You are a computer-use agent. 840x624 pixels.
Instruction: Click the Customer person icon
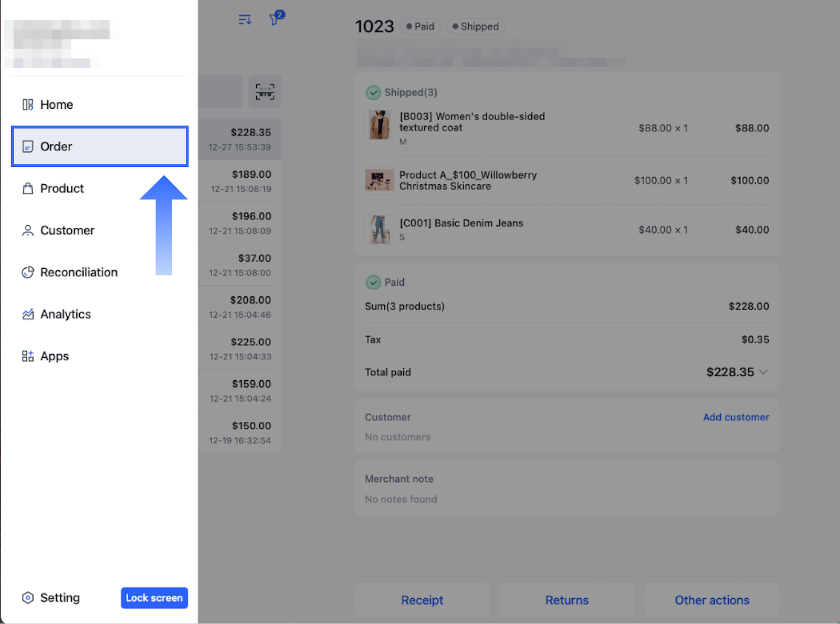[x=28, y=231]
